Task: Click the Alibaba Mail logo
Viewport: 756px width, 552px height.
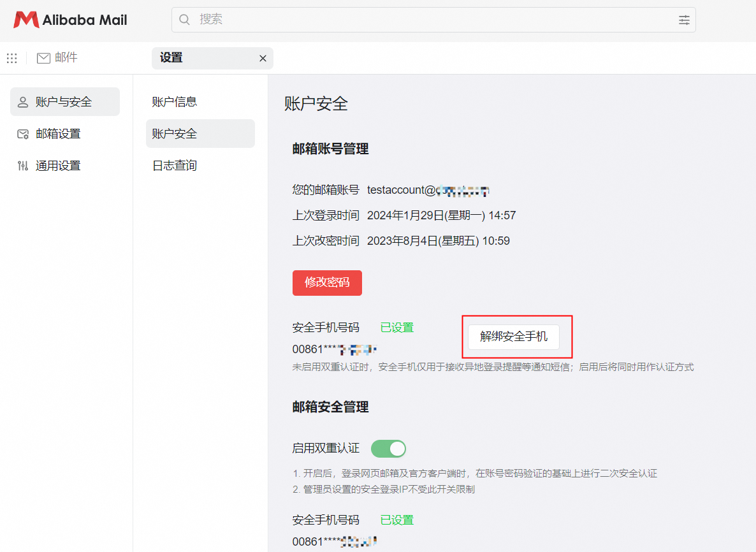Action: 70,20
